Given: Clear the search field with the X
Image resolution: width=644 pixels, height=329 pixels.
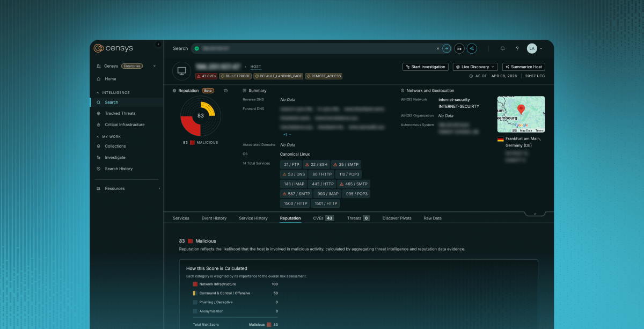Looking at the screenshot, I should point(437,48).
